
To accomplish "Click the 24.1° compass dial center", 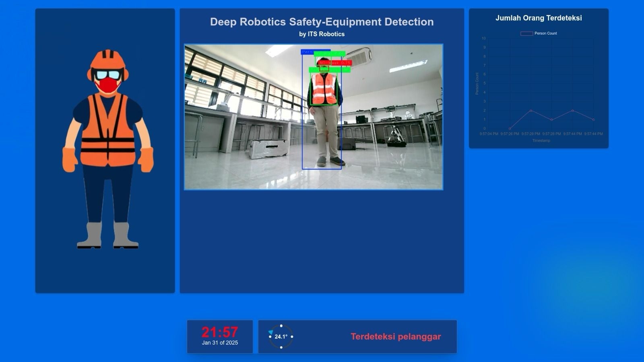I will 281,337.
